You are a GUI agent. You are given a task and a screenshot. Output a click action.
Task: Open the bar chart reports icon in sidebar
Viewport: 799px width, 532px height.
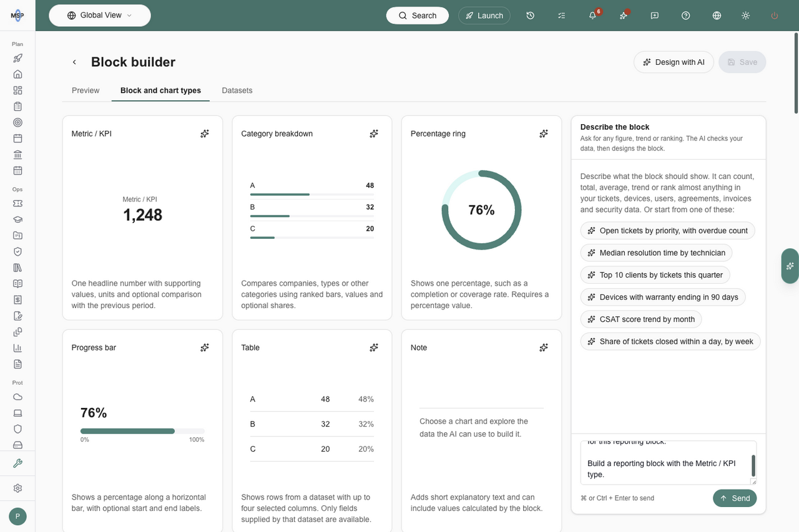coord(17,348)
